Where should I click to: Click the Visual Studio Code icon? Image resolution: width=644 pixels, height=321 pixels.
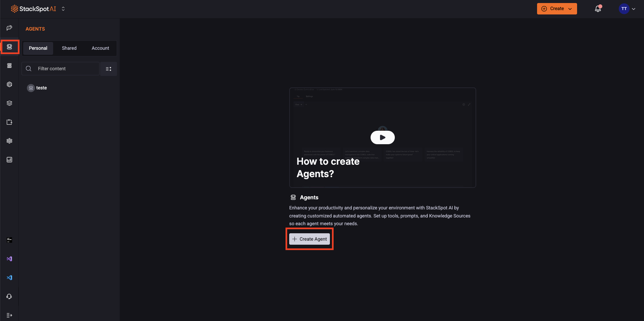pyautogui.click(x=9, y=278)
